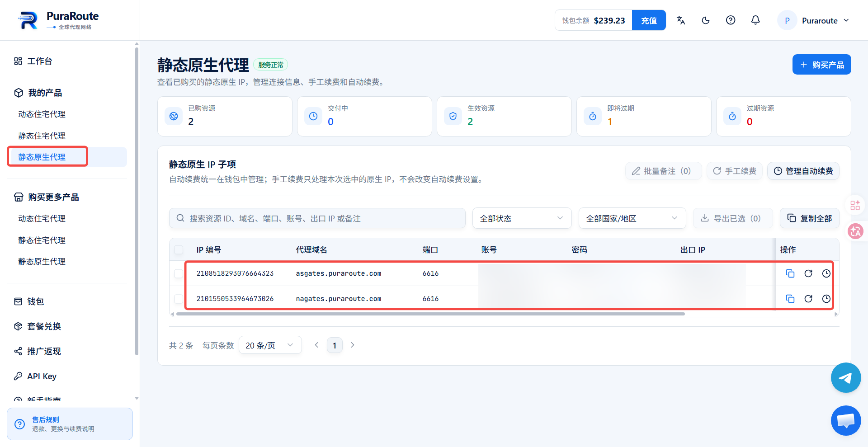Click the floating grid sparkle widget icon
The width and height of the screenshot is (868, 447).
[x=855, y=206]
